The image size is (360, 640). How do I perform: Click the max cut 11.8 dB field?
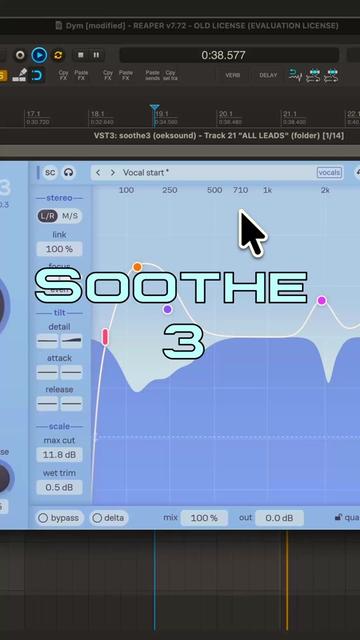(x=59, y=455)
